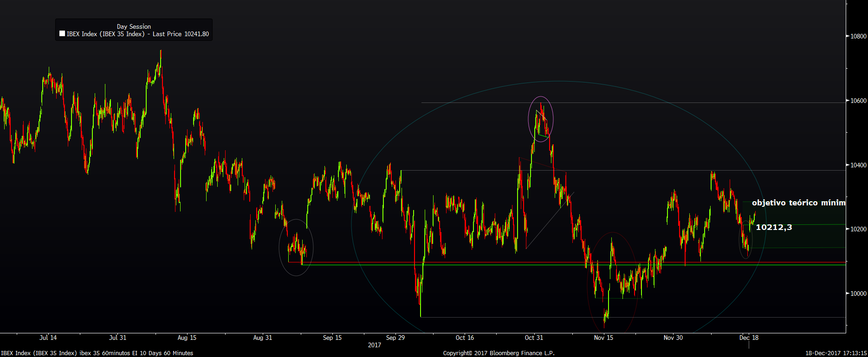Select the 'Jul 14' date axis label
The image size is (868, 357).
pos(48,338)
